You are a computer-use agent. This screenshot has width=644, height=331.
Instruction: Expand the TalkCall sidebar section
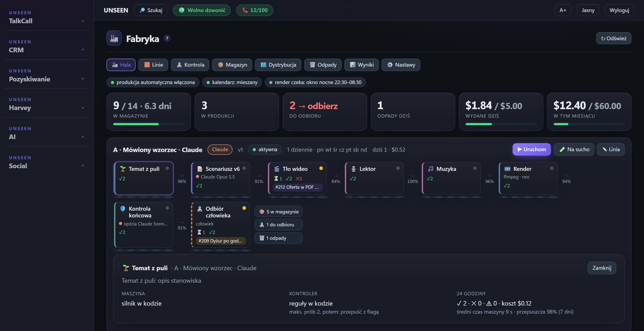click(x=47, y=17)
